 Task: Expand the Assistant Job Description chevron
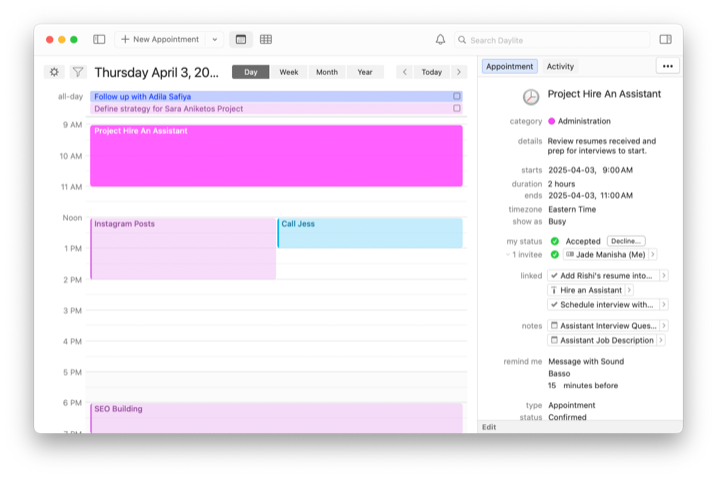click(661, 340)
